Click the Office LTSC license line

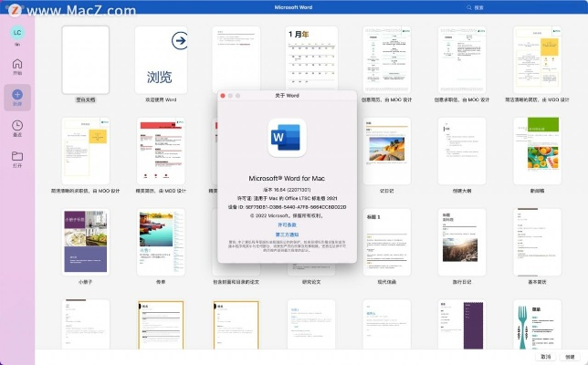[x=287, y=198]
